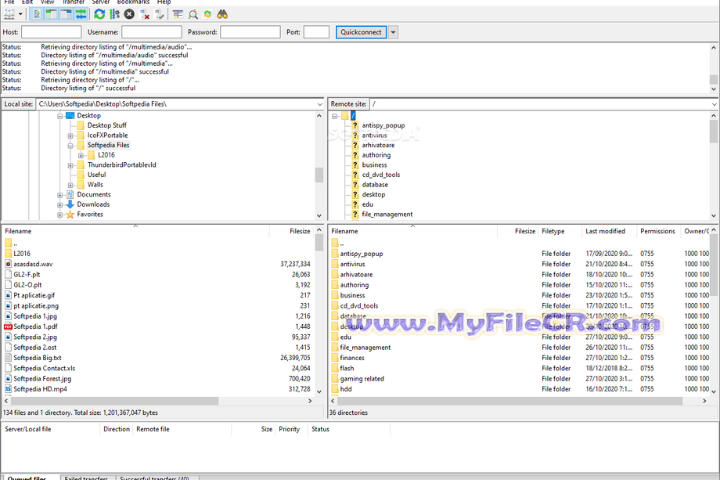
Task: Expand the ThunderbirdPortableId tree node
Action: 70,165
